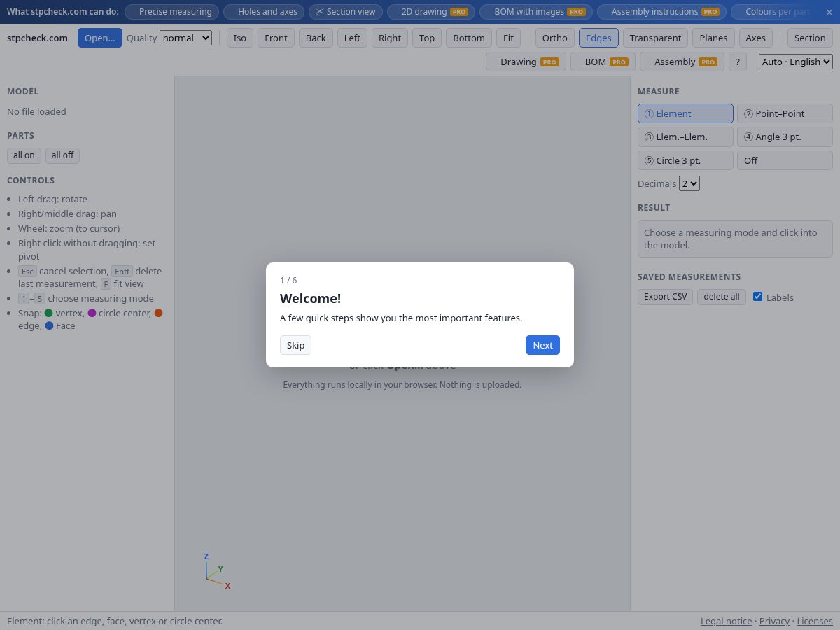
Task: Expand the Quality dropdown
Action: click(x=185, y=38)
